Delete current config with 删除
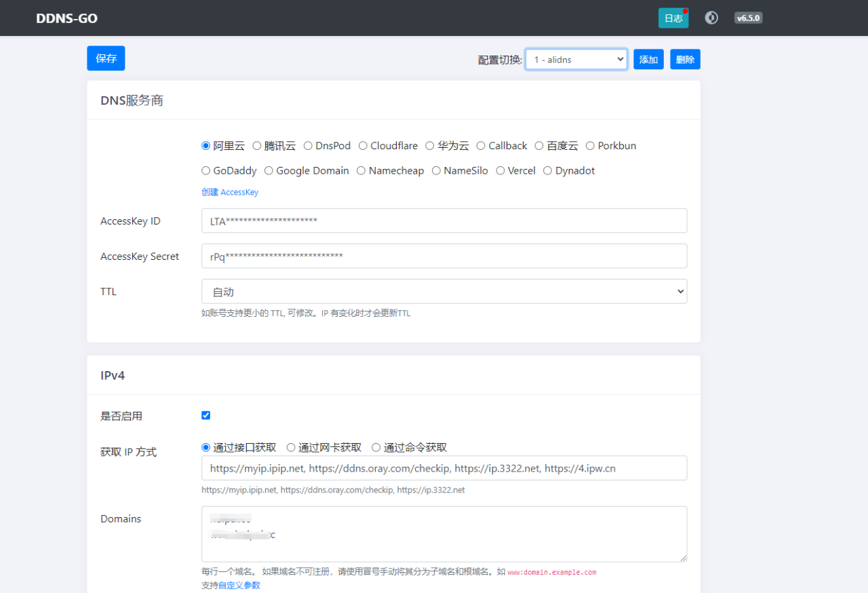The width and height of the screenshot is (868, 593). tap(685, 60)
